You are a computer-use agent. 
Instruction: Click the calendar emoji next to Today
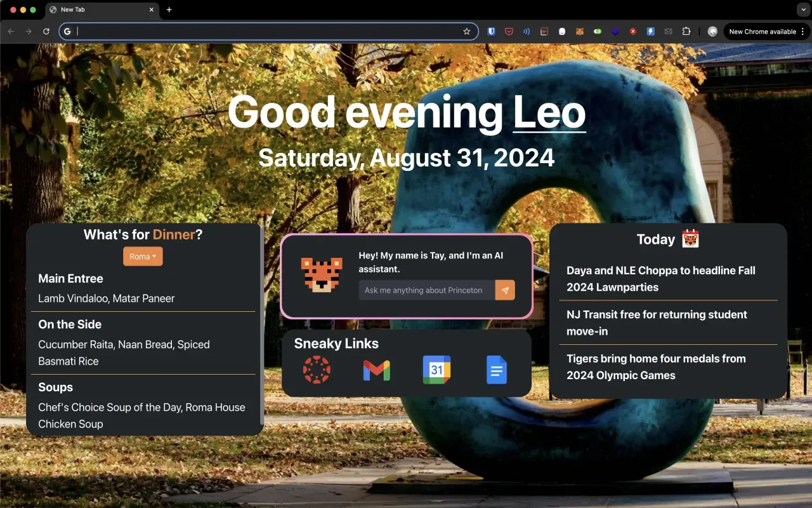[x=690, y=239]
